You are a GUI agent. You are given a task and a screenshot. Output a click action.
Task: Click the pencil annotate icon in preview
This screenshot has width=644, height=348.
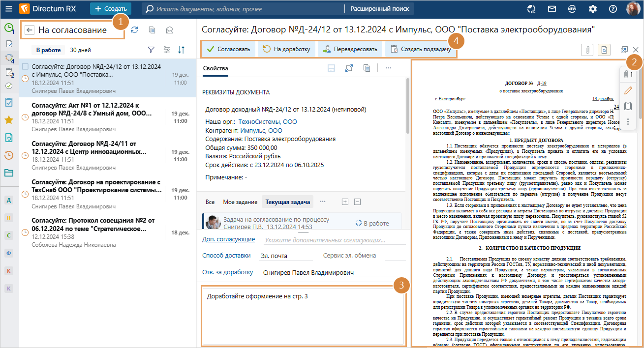tap(628, 90)
